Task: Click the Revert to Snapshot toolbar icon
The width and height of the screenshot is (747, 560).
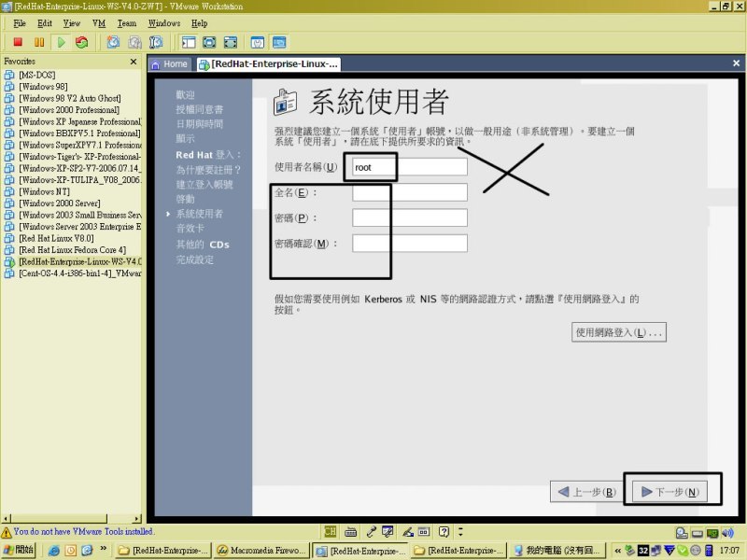Action: point(134,42)
